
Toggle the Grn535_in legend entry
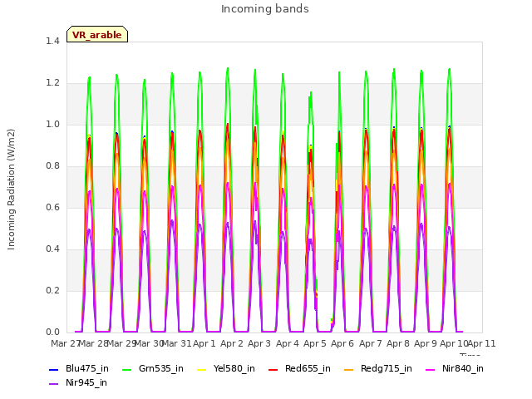[x=153, y=369]
